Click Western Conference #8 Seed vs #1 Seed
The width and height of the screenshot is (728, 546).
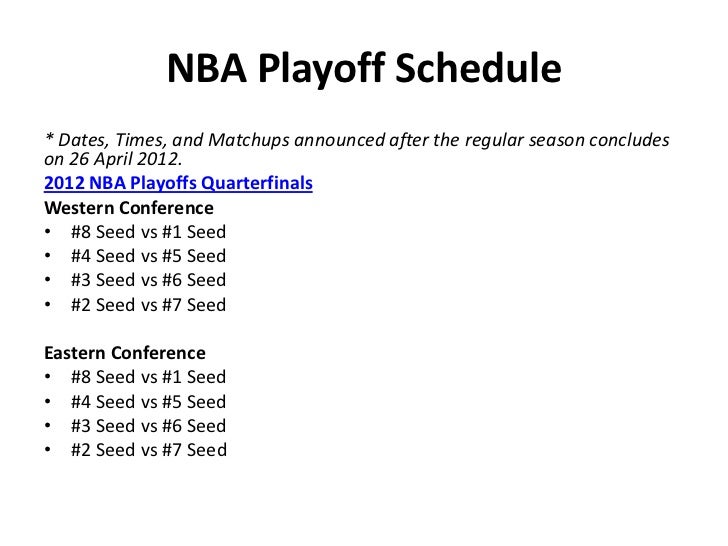pyautogui.click(x=149, y=232)
